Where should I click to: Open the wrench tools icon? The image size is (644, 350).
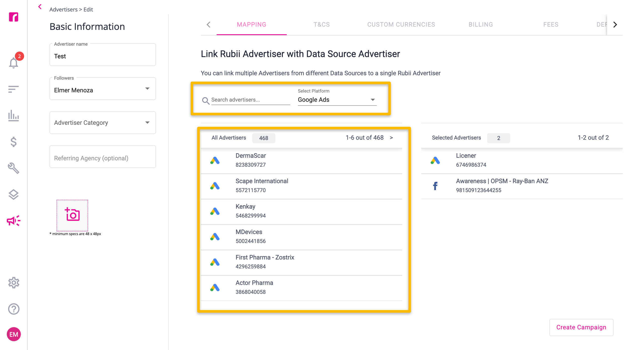tap(14, 168)
